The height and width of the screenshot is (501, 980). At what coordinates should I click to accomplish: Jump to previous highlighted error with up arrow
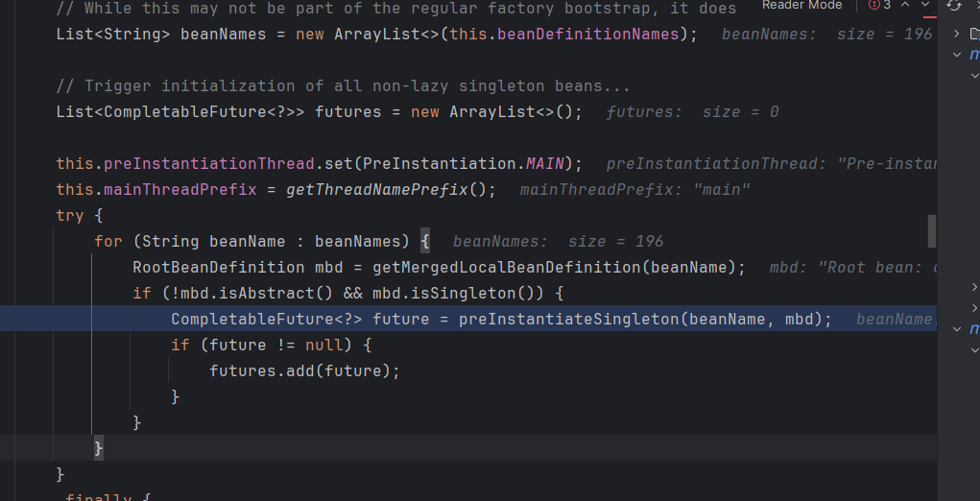(904, 5)
